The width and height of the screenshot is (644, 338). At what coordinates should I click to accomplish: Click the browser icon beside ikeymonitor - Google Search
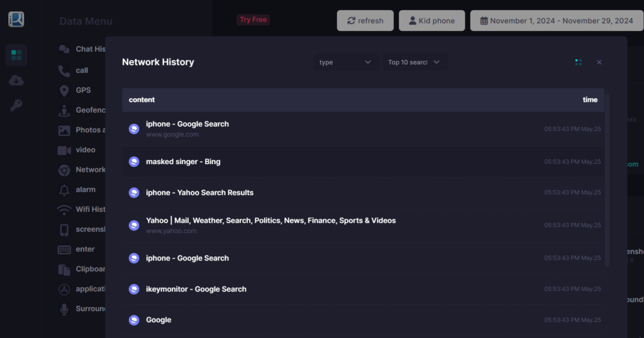click(x=134, y=289)
